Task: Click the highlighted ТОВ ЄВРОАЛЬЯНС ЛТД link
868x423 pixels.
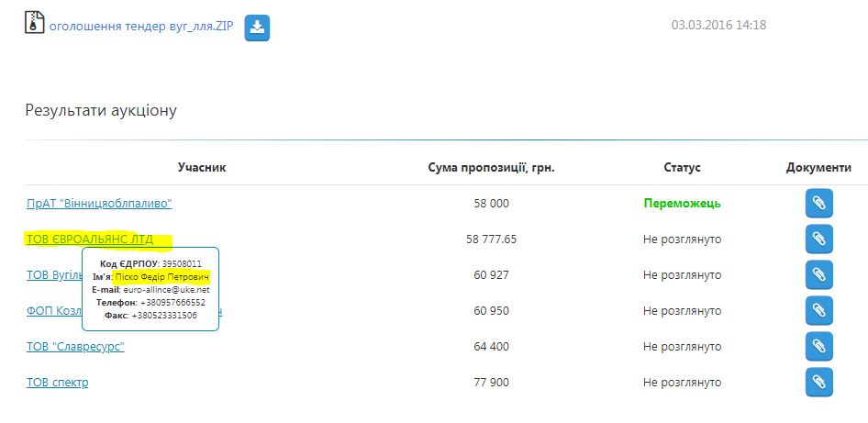Action: click(90, 239)
